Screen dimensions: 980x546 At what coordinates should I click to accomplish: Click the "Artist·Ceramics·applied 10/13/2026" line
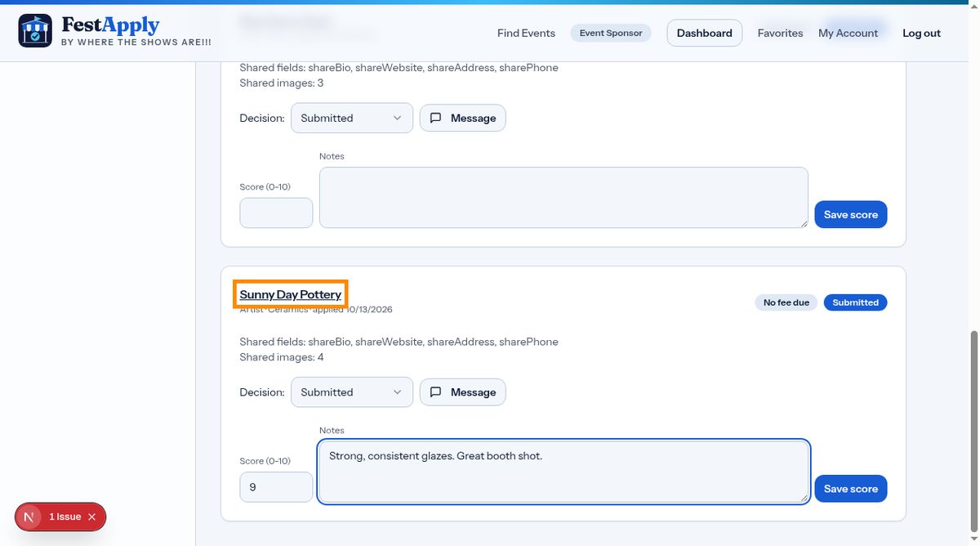click(316, 310)
